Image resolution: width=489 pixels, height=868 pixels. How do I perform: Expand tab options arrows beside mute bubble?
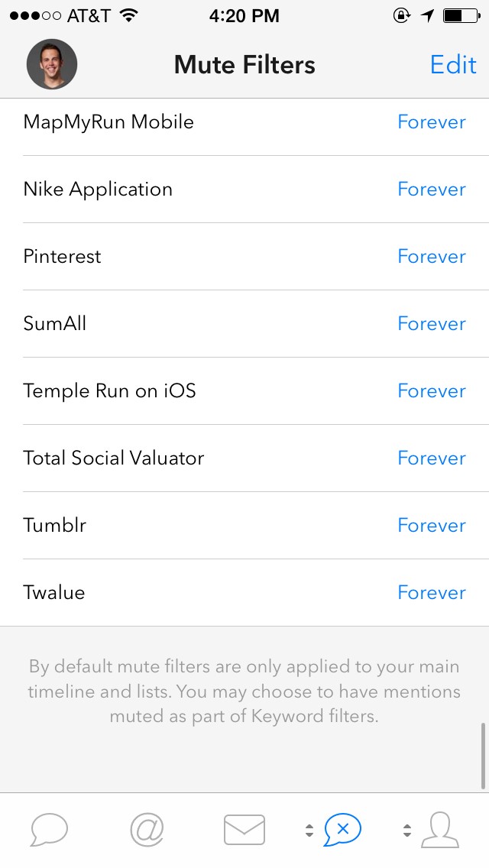(x=309, y=830)
